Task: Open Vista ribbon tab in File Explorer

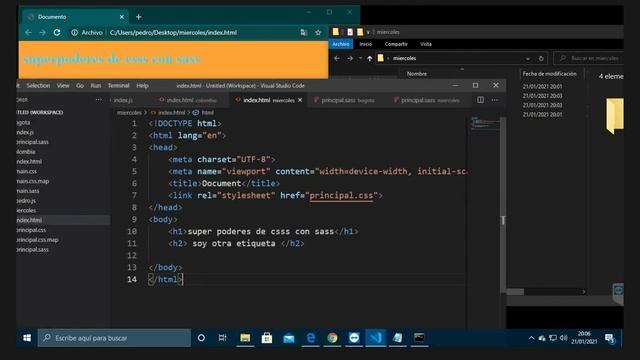Action: [x=426, y=44]
